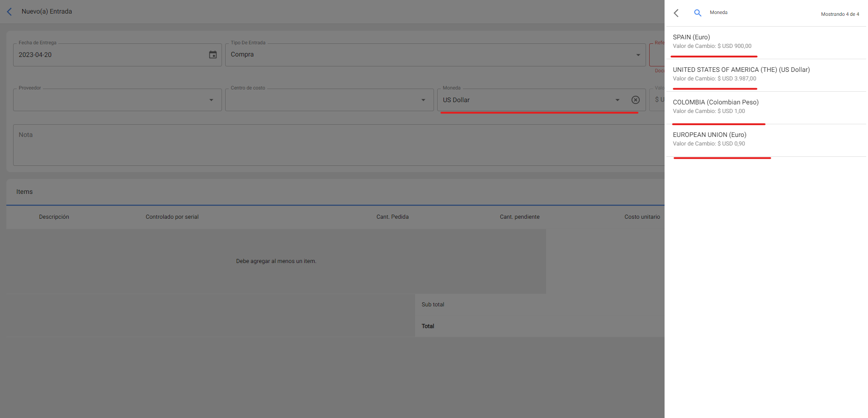Close the Moneda panel with back chevron

pyautogui.click(x=676, y=13)
